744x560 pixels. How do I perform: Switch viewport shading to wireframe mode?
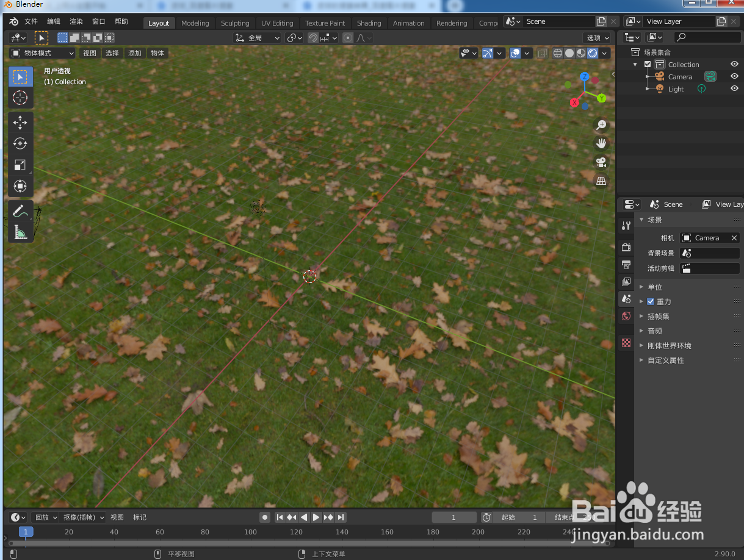click(x=557, y=53)
